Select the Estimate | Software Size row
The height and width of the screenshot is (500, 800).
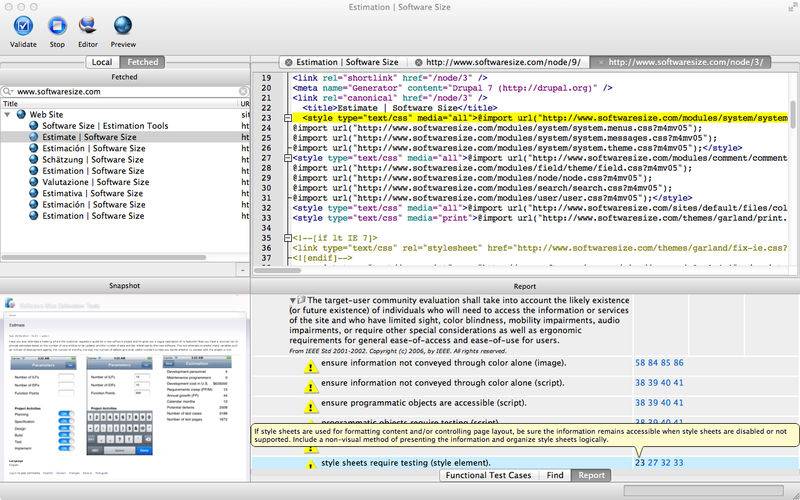(125, 137)
